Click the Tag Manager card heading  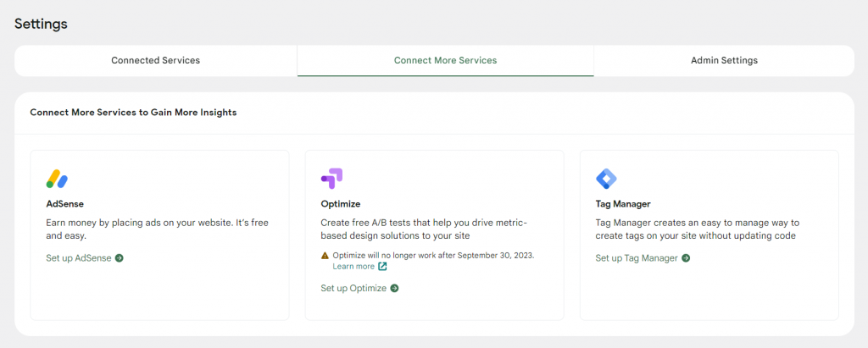click(623, 203)
